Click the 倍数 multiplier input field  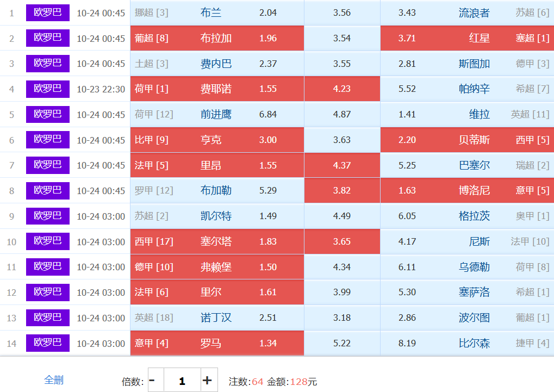point(182,380)
